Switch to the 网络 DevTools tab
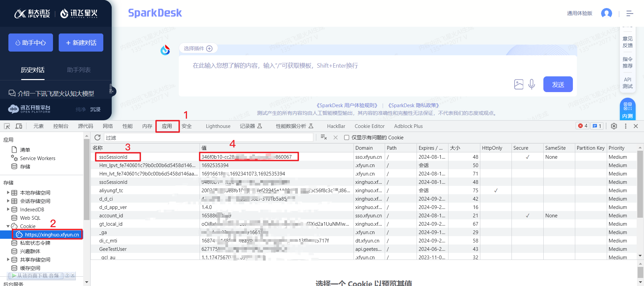644x286 pixels. 108,126
